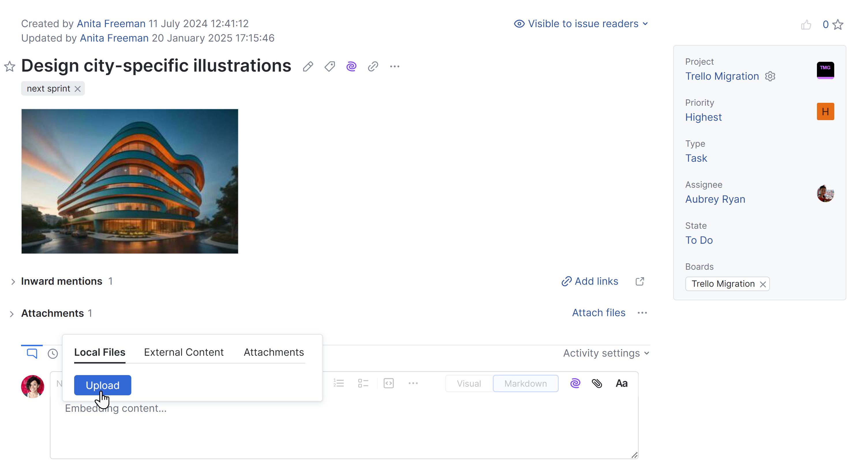This screenshot has width=868, height=462.
Task: Star the issue beside the title
Action: click(10, 66)
